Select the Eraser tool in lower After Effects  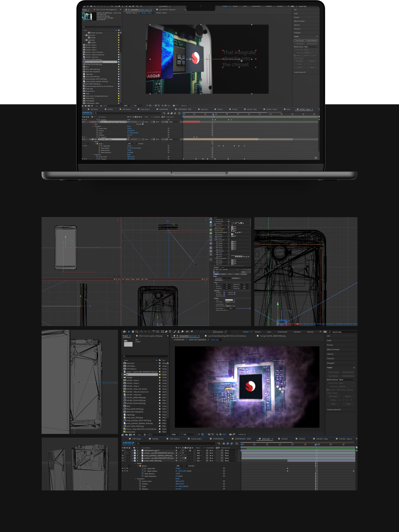pyautogui.click(x=182, y=332)
